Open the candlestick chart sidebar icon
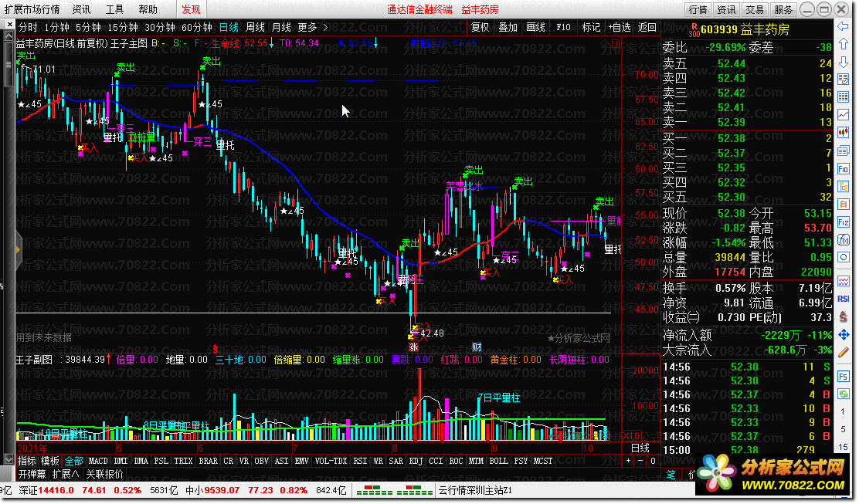This screenshot has height=504, width=859. (x=843, y=133)
